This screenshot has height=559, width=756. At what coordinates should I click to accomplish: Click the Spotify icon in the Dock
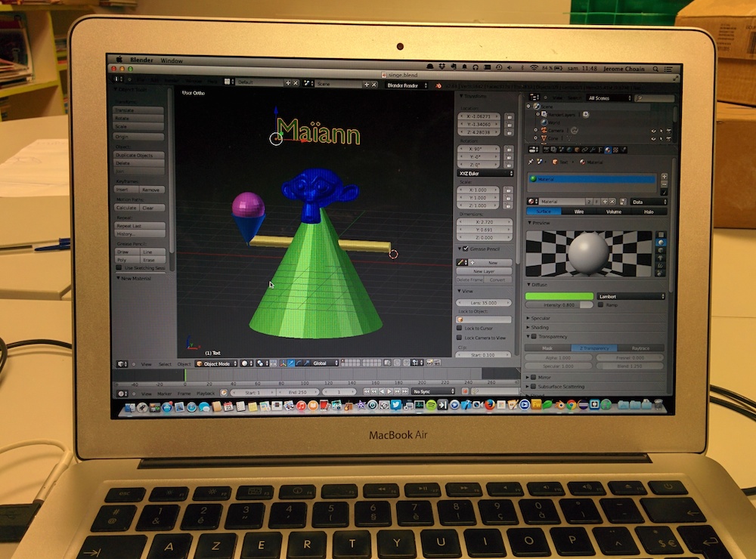click(x=431, y=406)
